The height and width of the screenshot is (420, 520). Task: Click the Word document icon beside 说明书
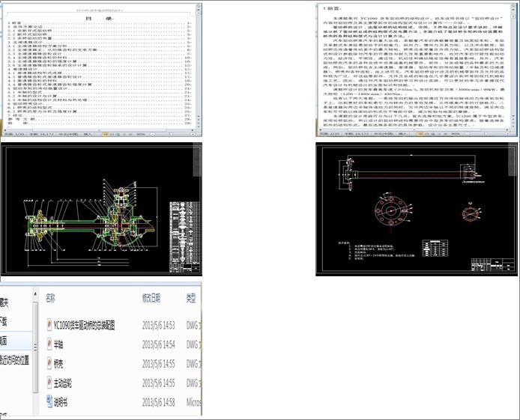[49, 401]
